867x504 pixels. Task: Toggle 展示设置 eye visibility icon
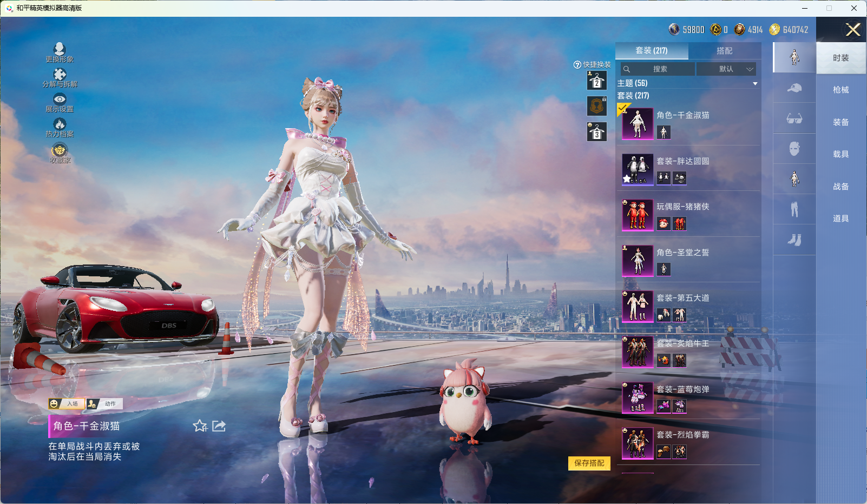pyautogui.click(x=60, y=100)
